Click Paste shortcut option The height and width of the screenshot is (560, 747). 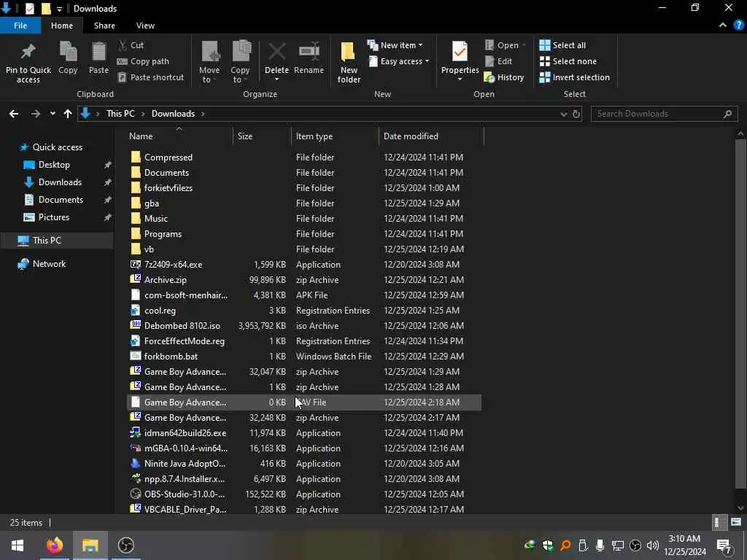(x=150, y=77)
